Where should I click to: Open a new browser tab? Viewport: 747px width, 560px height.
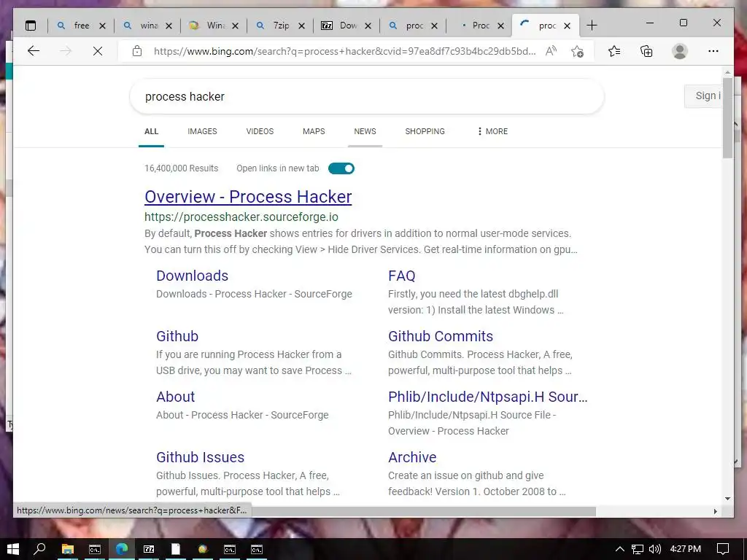(x=592, y=26)
